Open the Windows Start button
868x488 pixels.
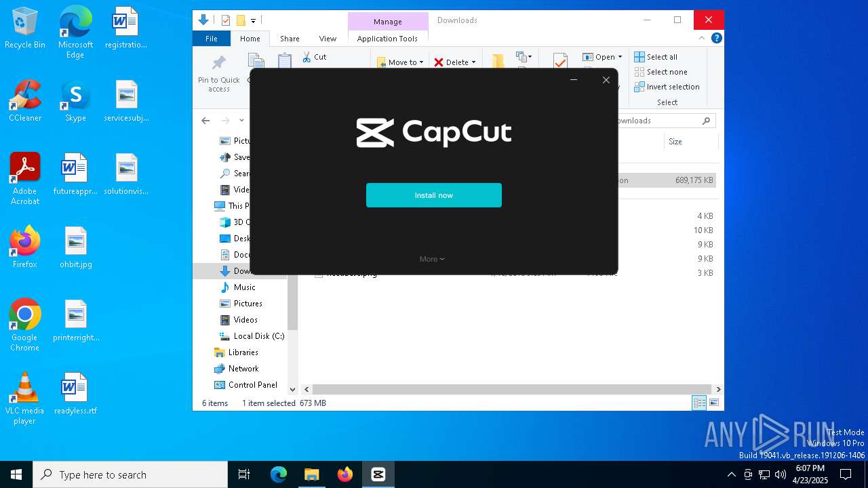16,474
